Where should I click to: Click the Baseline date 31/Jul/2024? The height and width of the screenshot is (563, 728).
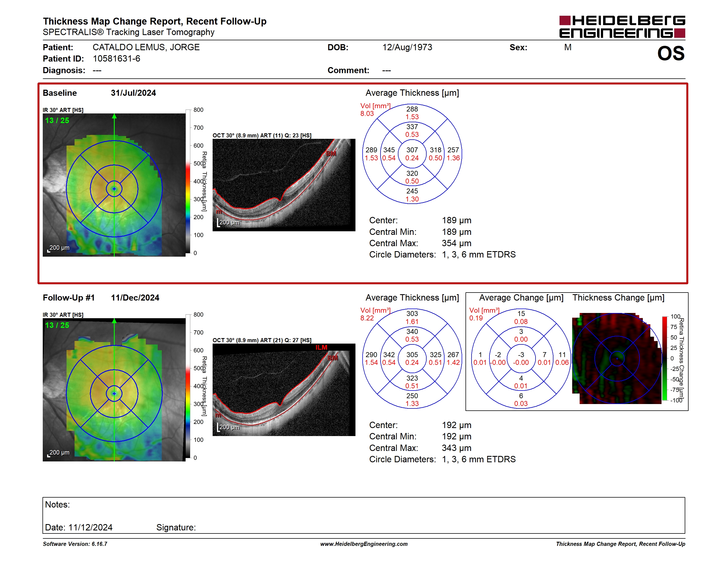(x=133, y=93)
